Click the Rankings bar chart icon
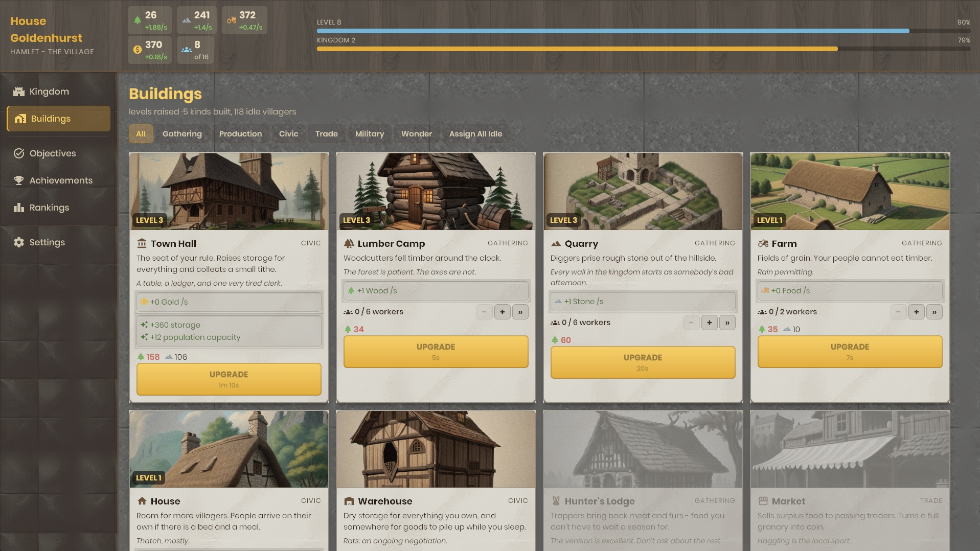This screenshot has height=551, width=980. (x=19, y=208)
